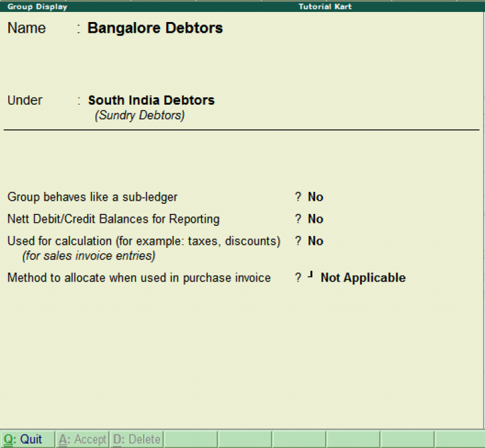The width and height of the screenshot is (485, 448).
Task: Click the D: Delete button
Action: pos(136,439)
